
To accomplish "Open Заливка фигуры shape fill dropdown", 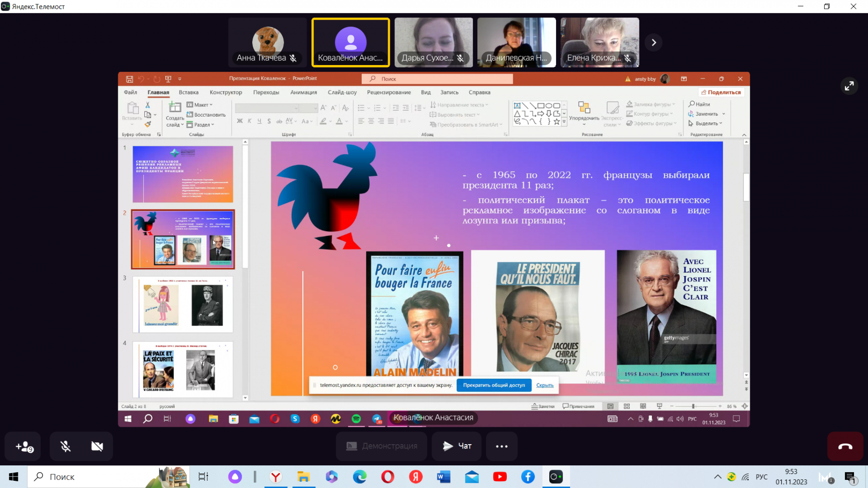I will (651, 104).
